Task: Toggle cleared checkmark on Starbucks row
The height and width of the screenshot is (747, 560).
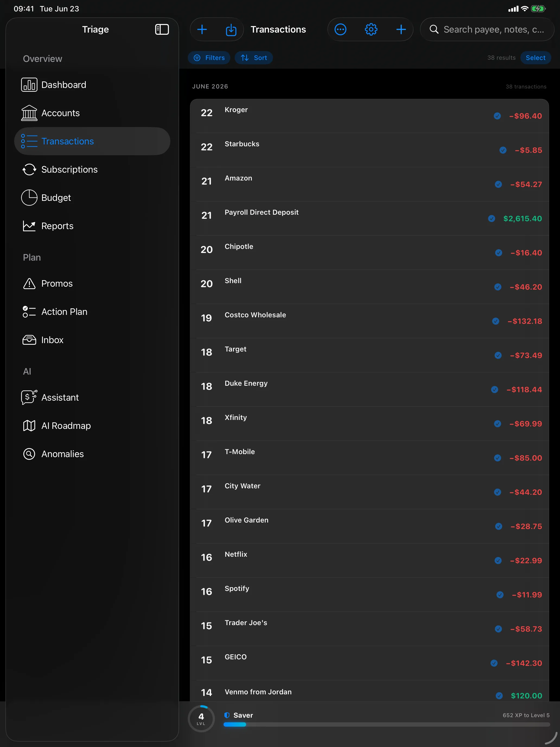Action: 503,150
